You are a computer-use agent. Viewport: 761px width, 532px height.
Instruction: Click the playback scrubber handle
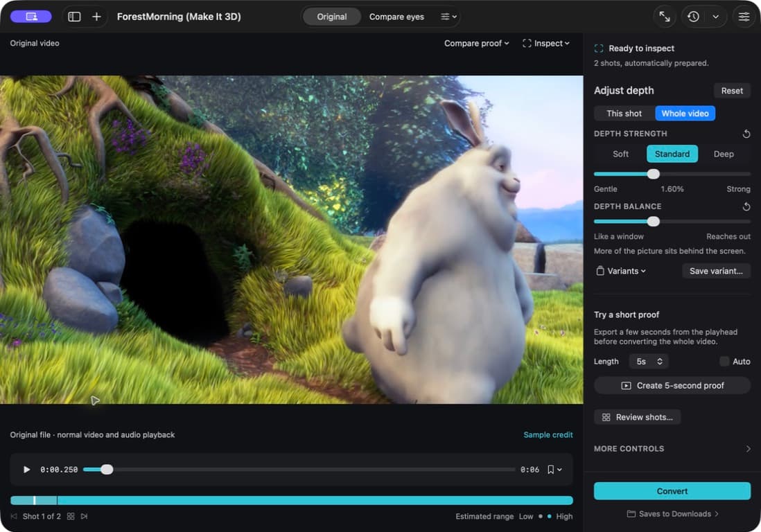(x=107, y=470)
